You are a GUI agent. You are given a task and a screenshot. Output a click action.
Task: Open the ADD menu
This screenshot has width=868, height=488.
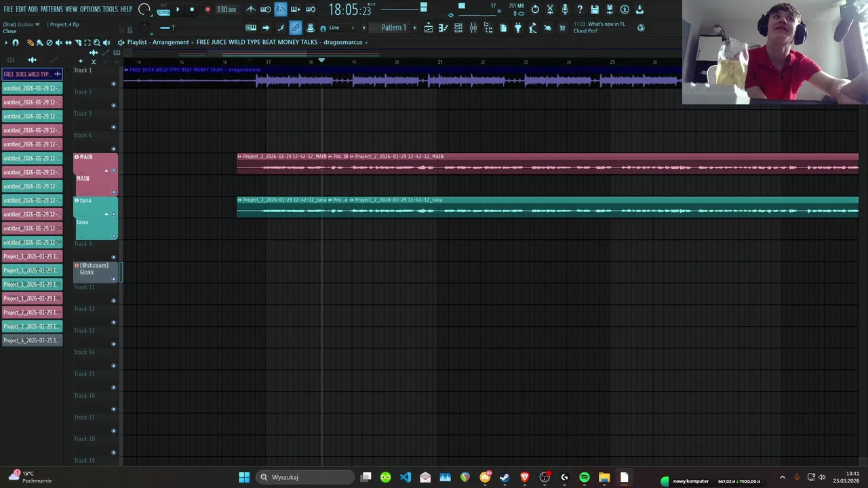pos(33,9)
